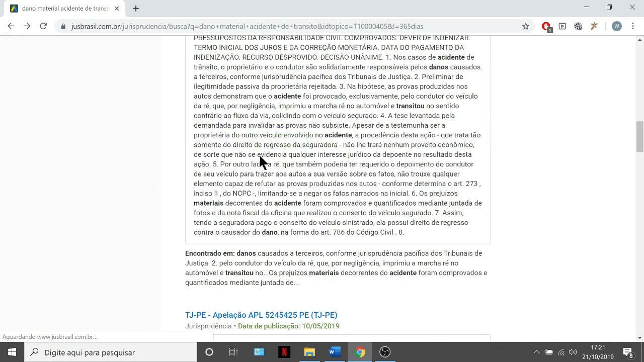Reload the Jusbrasil page
644x362 pixels.
[43, 26]
